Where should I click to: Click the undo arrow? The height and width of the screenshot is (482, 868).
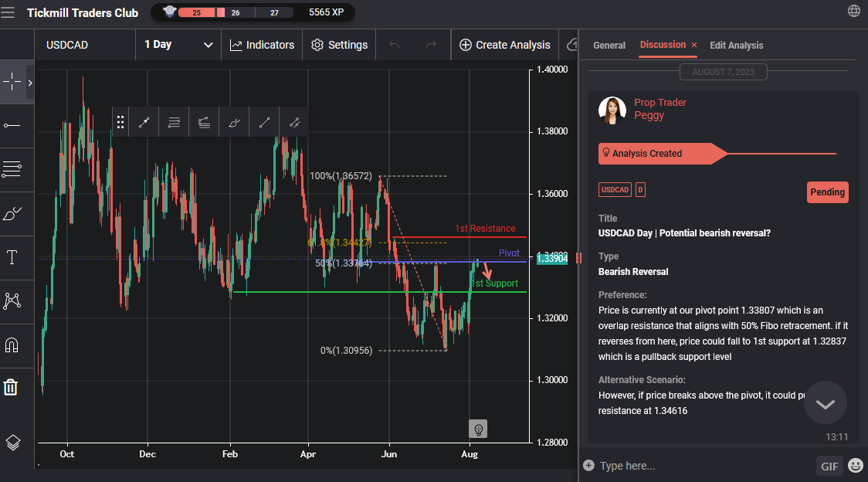click(x=394, y=45)
